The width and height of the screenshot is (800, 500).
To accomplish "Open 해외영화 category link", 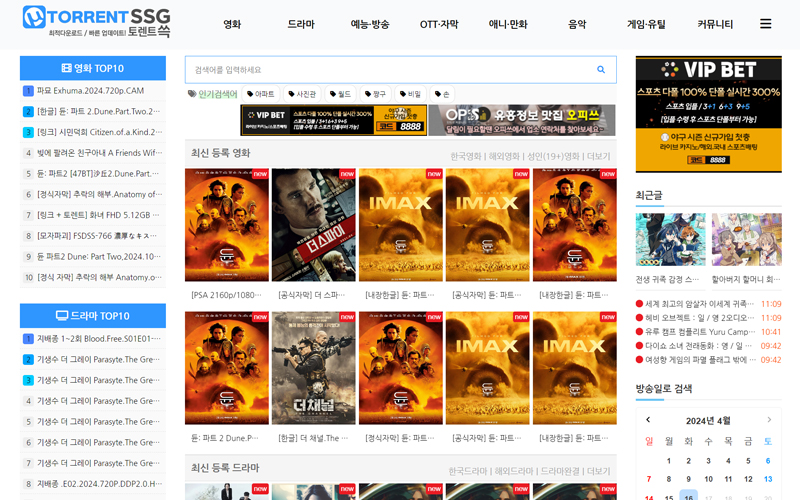I will [504, 156].
